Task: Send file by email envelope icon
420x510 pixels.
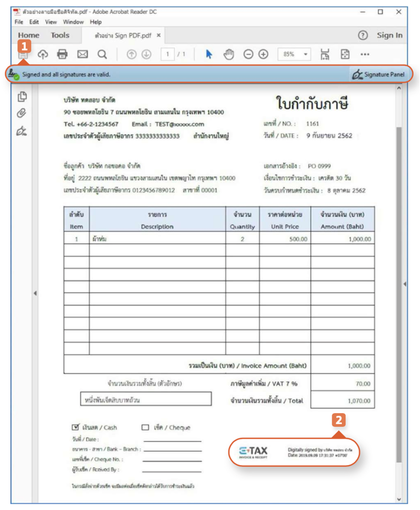Action: click(83, 54)
